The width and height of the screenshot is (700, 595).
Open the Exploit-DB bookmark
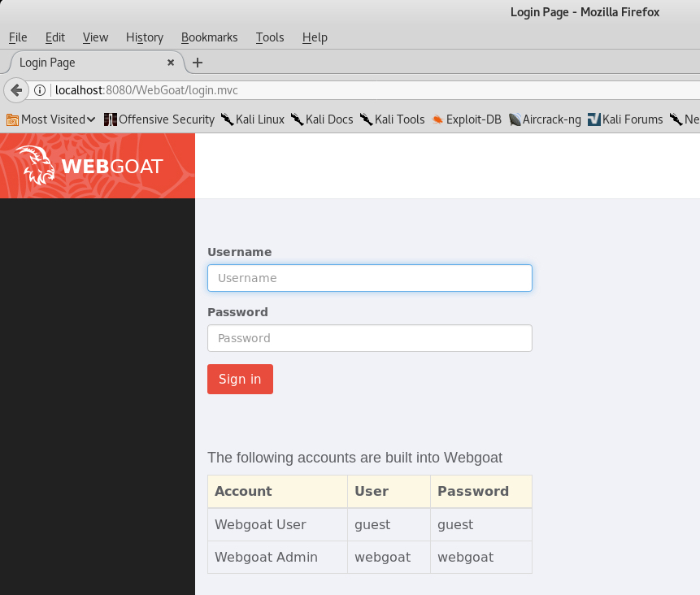(467, 119)
